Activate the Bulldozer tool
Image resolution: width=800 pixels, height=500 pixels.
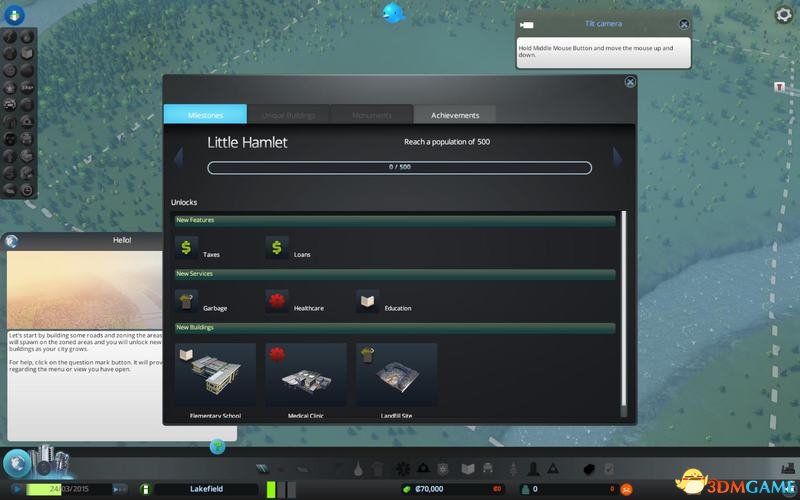click(789, 468)
